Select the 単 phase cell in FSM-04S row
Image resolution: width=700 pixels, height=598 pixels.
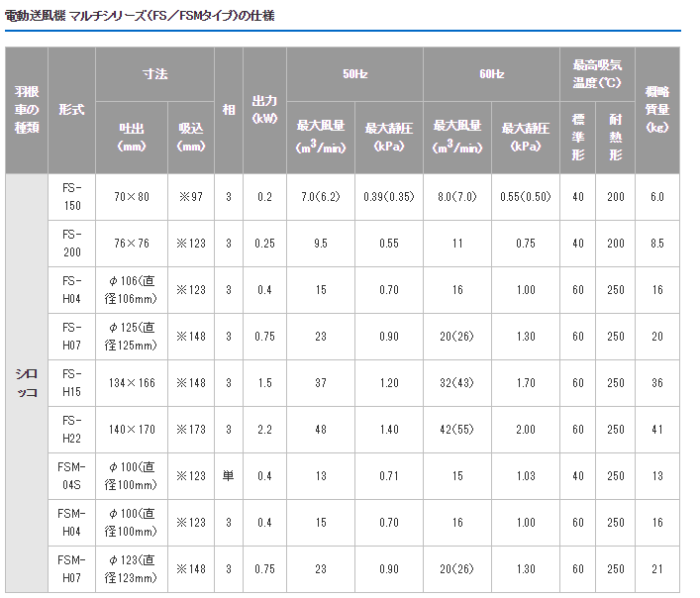[x=228, y=476]
